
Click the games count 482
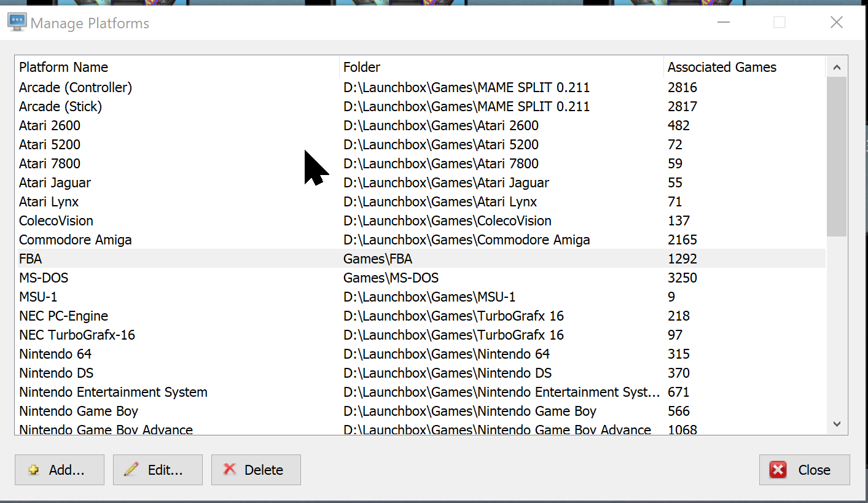pyautogui.click(x=679, y=125)
